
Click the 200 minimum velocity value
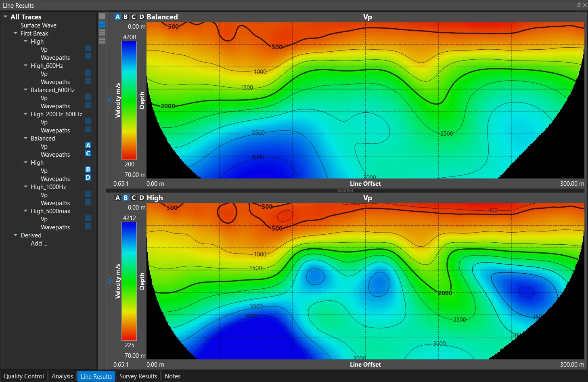tap(130, 164)
